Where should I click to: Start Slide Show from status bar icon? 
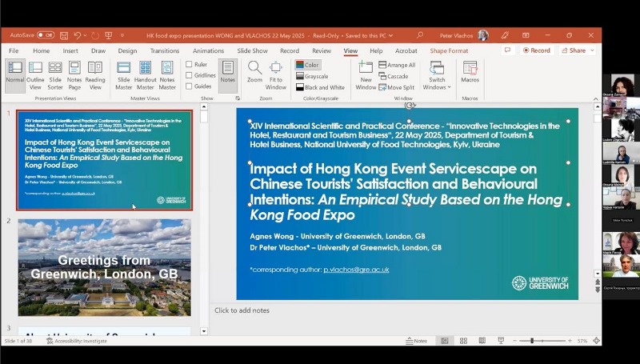(x=501, y=341)
